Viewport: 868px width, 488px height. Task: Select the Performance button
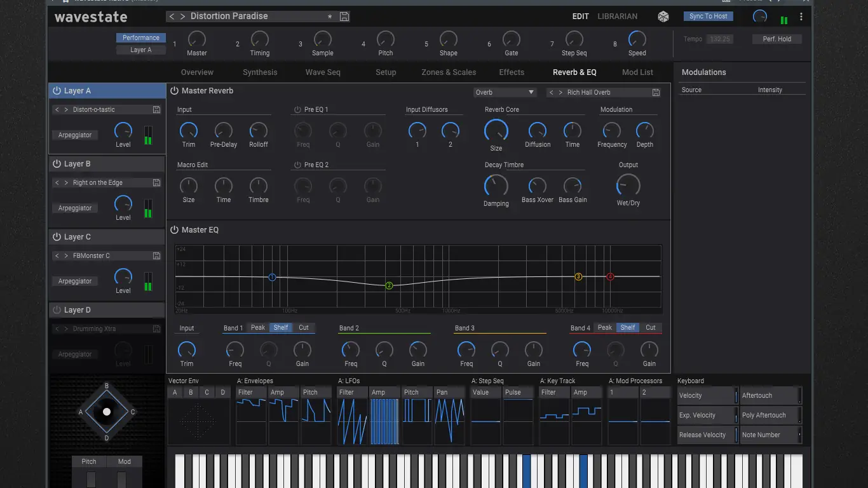click(x=141, y=38)
